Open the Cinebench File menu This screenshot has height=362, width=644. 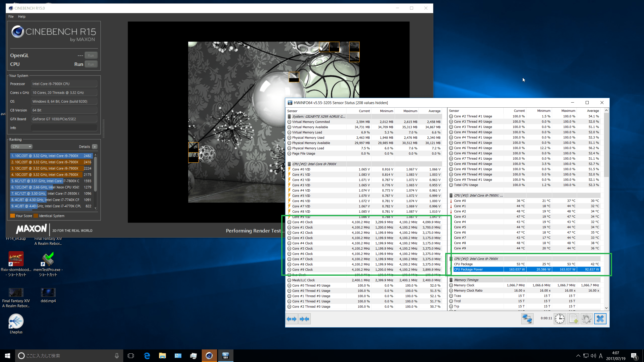point(11,17)
